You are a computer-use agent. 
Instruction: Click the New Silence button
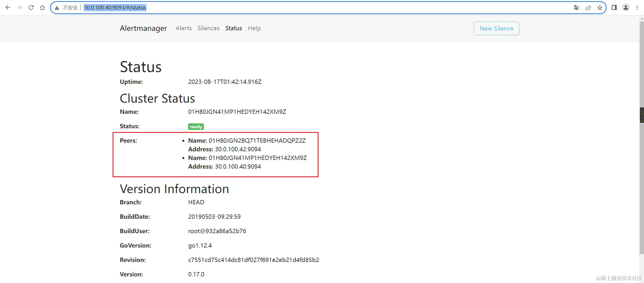pos(496,28)
